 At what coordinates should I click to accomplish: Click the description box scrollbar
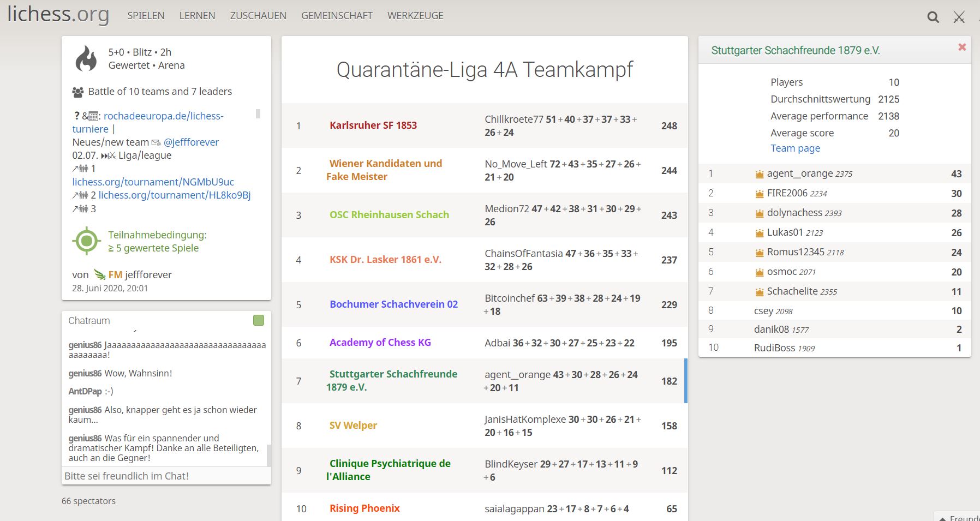[258, 113]
